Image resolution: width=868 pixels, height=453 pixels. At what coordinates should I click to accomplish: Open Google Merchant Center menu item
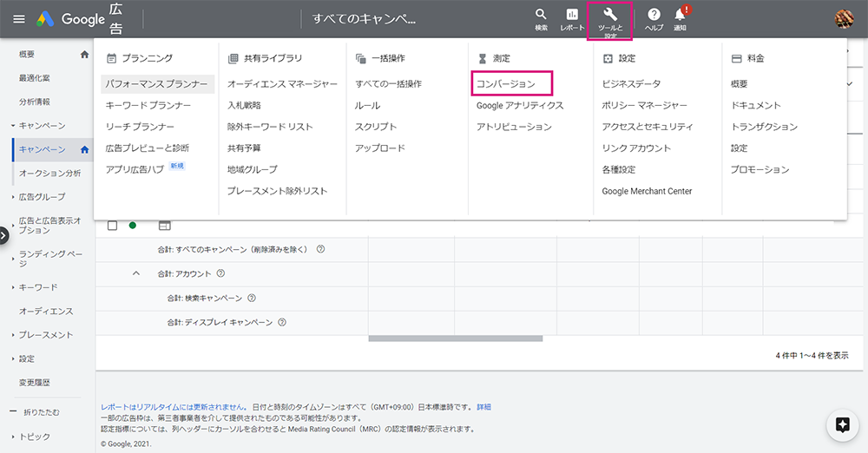[x=648, y=191]
